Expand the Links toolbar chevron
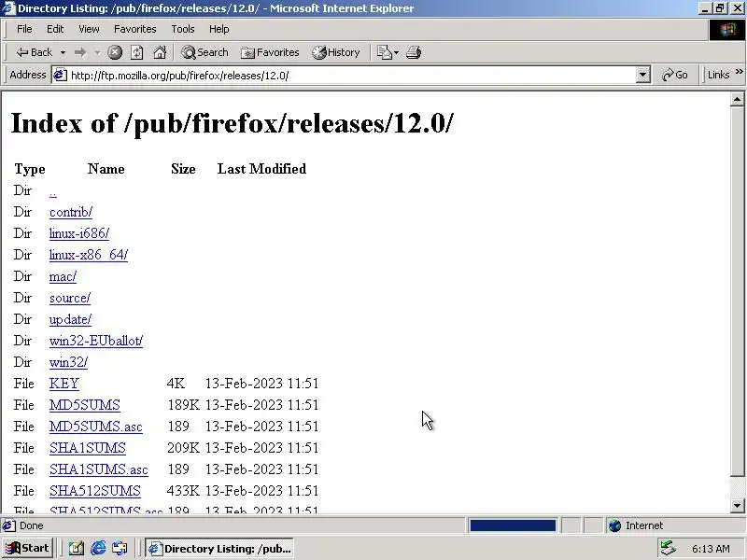The height and width of the screenshot is (560, 747). (739, 72)
